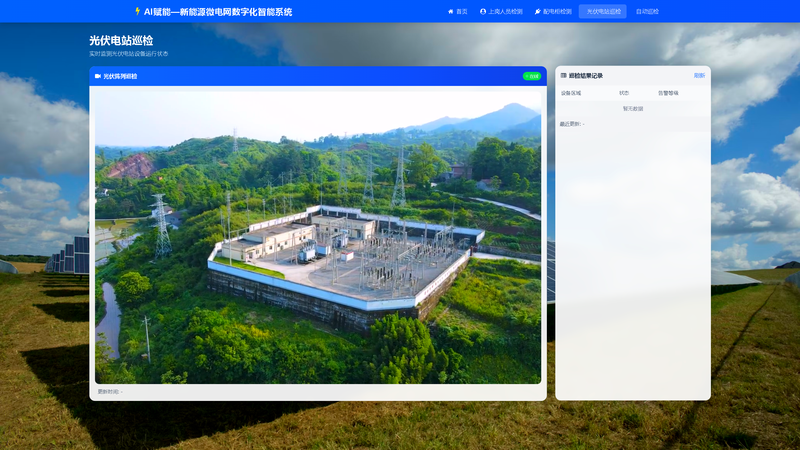Click the list icon beside 巡检结果记录
800x450 pixels.
tap(563, 76)
